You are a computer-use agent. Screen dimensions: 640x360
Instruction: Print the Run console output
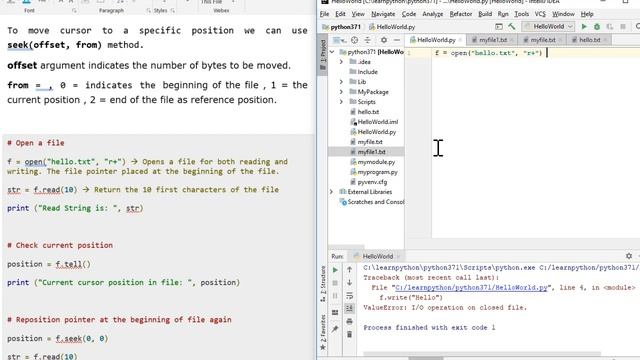click(x=349, y=322)
